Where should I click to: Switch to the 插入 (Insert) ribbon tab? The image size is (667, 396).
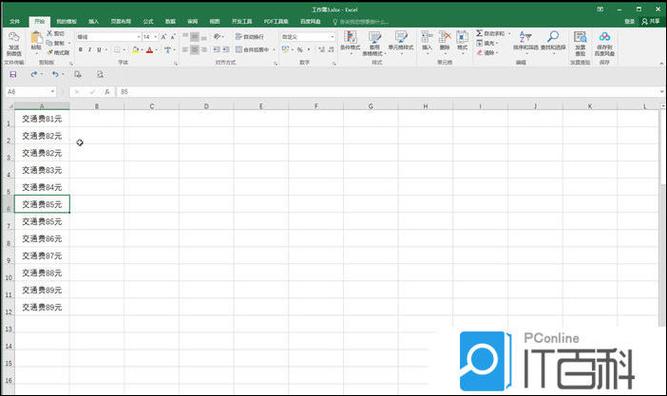pos(94,21)
